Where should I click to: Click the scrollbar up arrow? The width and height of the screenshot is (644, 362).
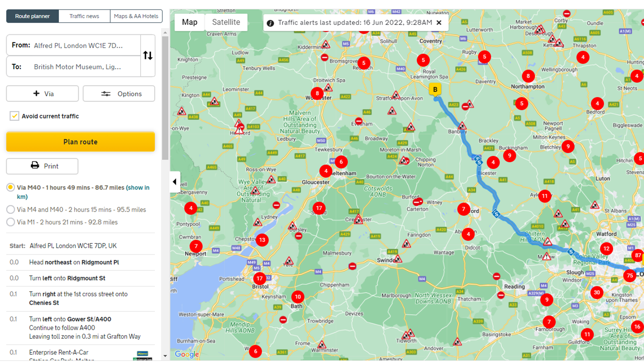pyautogui.click(x=165, y=32)
